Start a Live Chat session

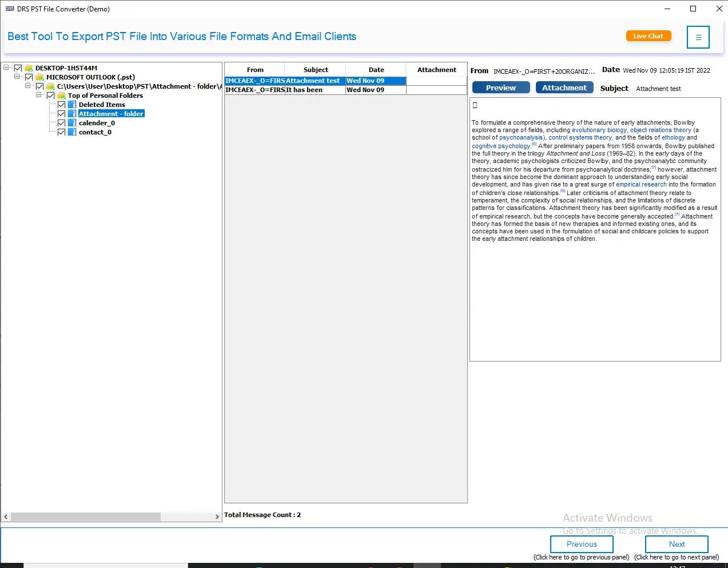pyautogui.click(x=648, y=36)
